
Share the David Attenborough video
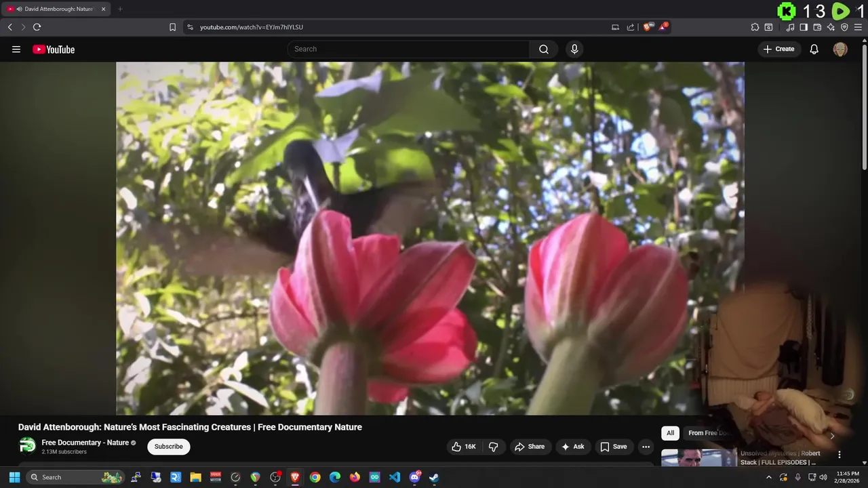click(530, 447)
